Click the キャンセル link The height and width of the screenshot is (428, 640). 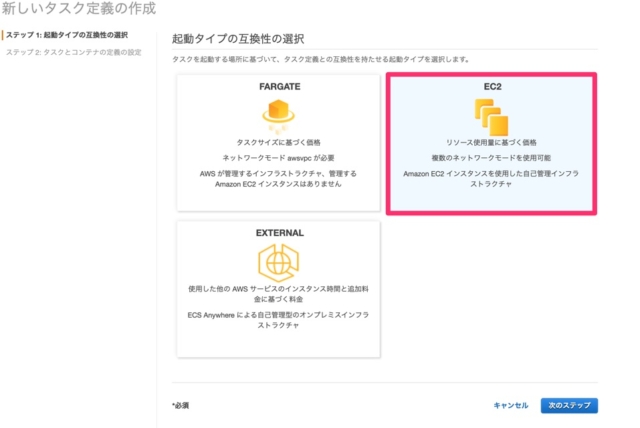click(511, 406)
